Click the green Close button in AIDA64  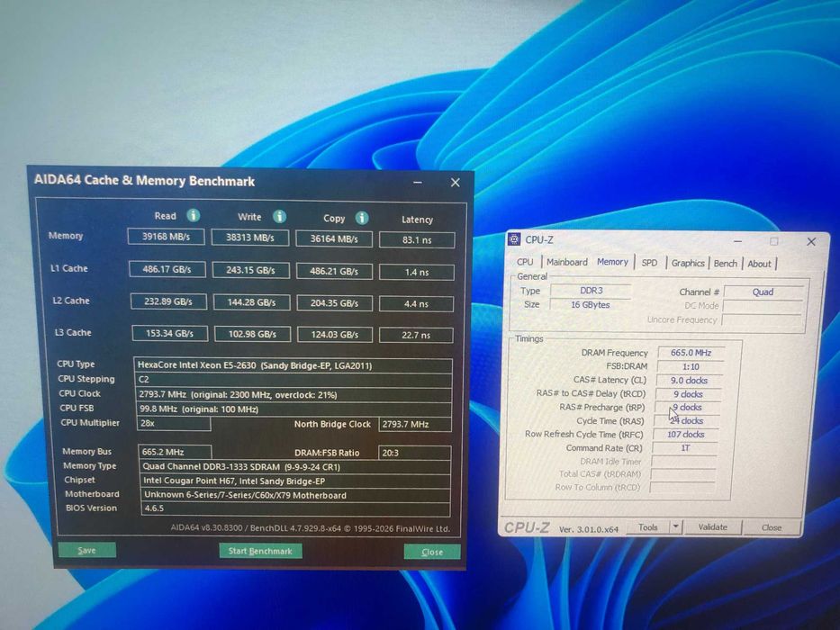tap(432, 553)
